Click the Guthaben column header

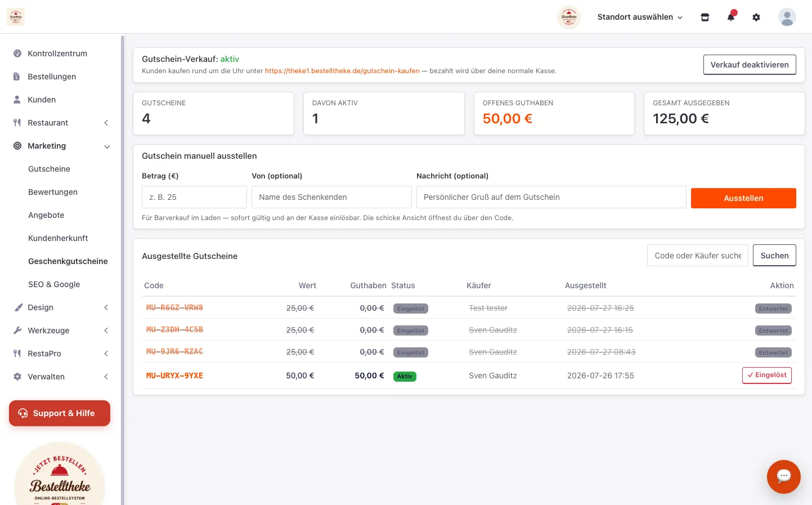[368, 285]
